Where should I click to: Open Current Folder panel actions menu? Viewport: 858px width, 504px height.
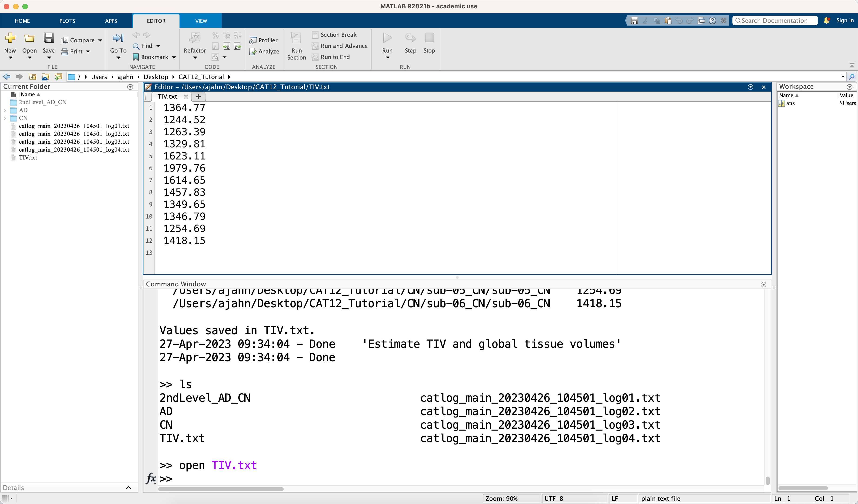(130, 87)
